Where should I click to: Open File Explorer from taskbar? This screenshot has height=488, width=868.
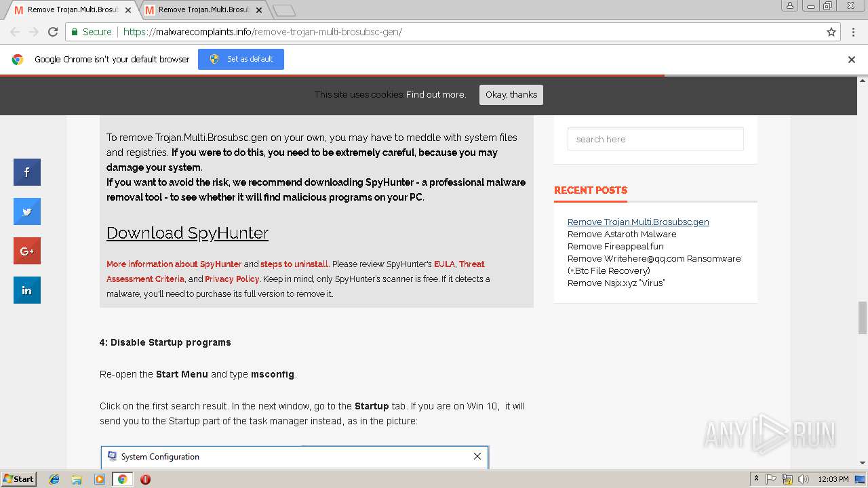[77, 479]
